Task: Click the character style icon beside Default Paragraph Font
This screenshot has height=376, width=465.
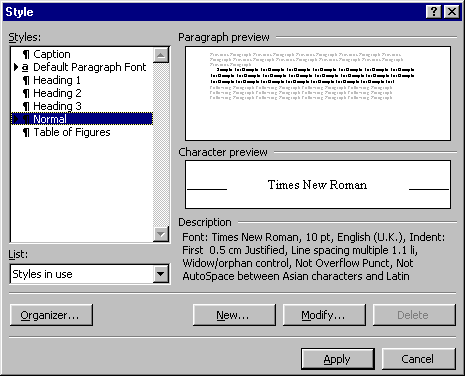Action: click(x=25, y=67)
